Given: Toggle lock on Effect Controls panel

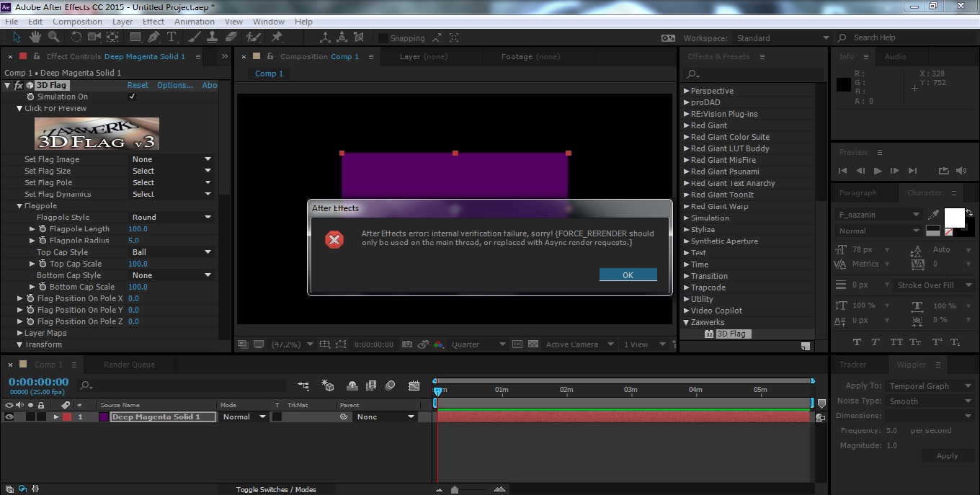Looking at the screenshot, I should 35,56.
